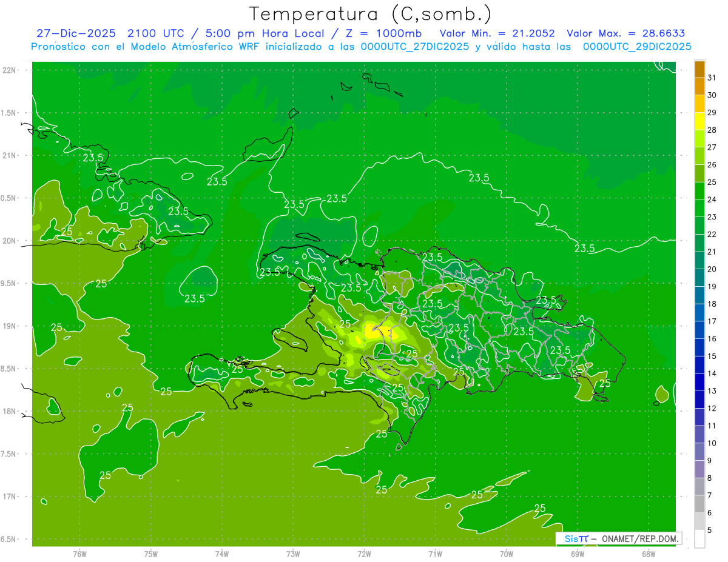Click the '18N' latitude axis label
728x562 pixels.
pyautogui.click(x=9, y=411)
